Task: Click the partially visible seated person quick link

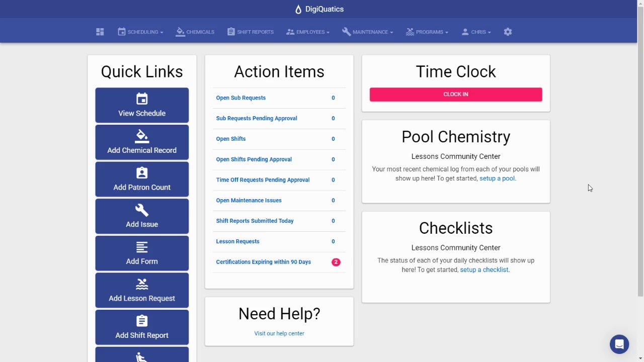Action: click(x=142, y=354)
